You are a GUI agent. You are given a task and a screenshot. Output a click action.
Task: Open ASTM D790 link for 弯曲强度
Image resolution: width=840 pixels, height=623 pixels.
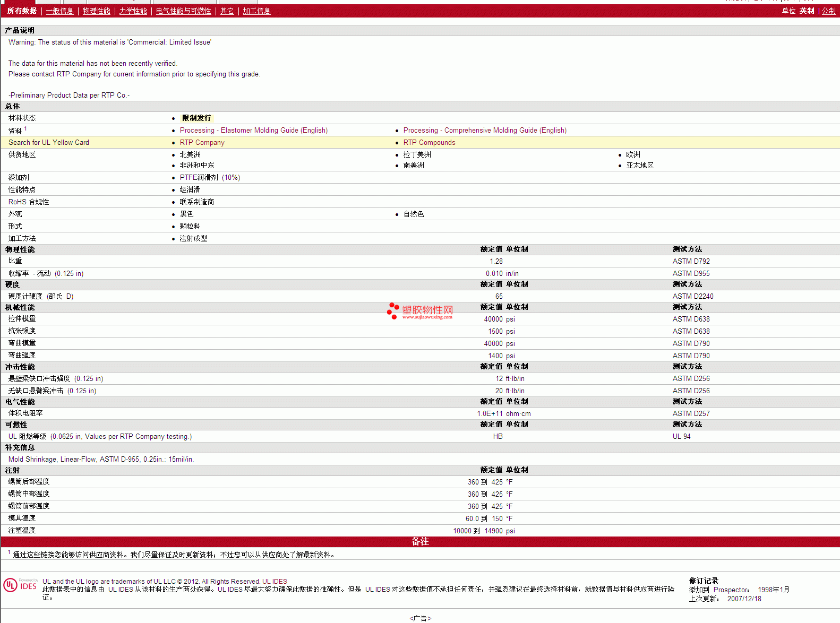(691, 356)
